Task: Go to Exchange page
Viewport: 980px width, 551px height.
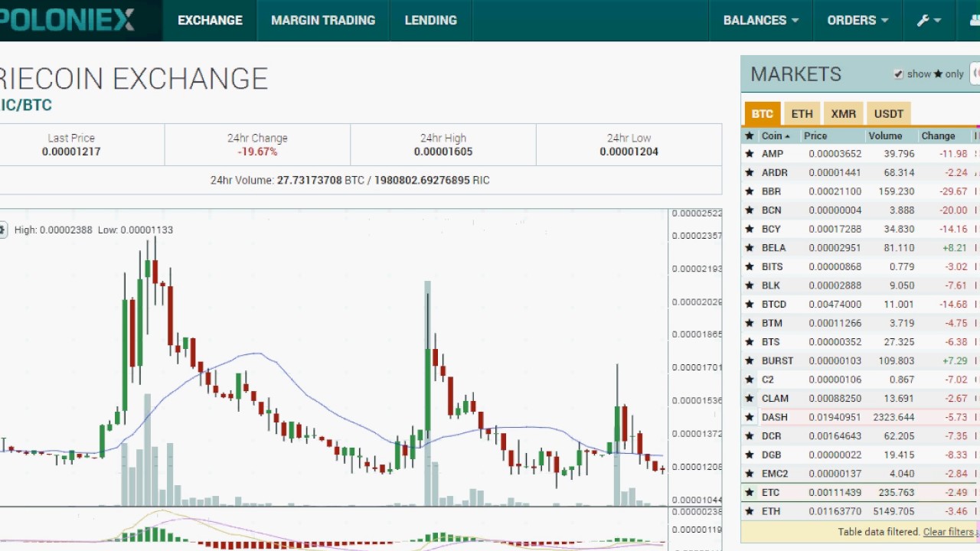Action: [x=210, y=21]
